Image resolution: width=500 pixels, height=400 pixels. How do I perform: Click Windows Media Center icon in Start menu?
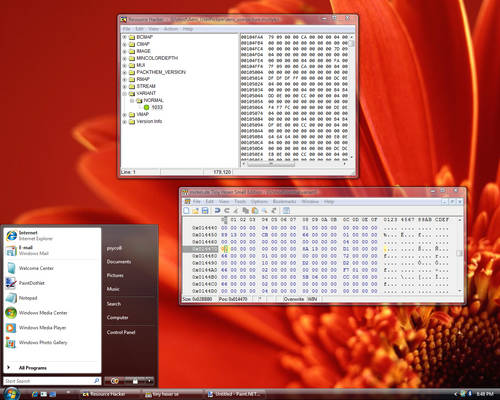[11, 313]
